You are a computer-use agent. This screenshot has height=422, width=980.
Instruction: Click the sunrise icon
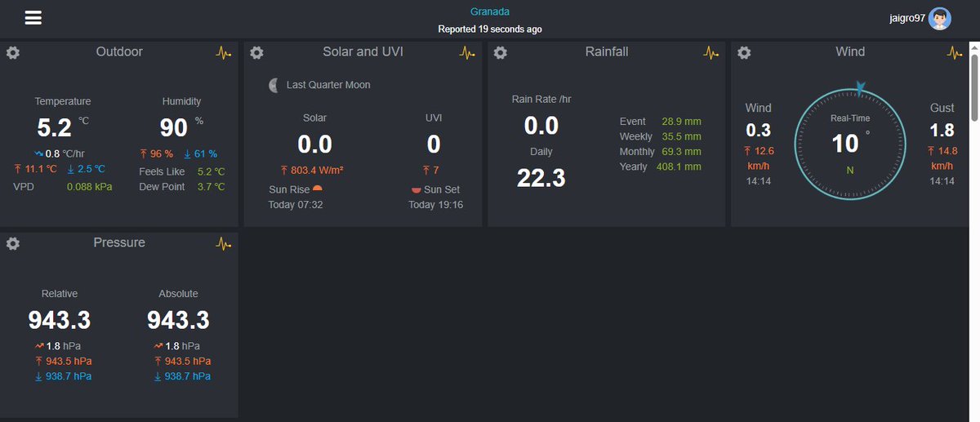click(318, 189)
